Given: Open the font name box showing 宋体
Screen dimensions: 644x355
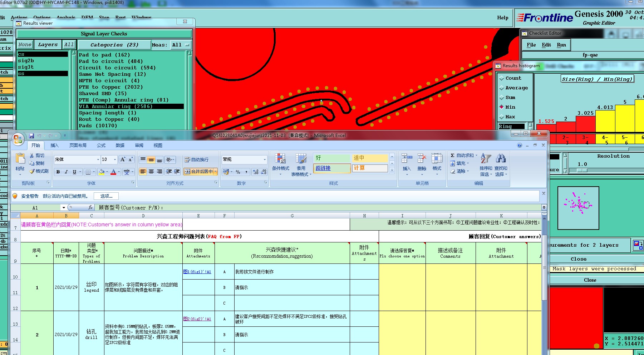Looking at the screenshot, I should coord(77,159).
